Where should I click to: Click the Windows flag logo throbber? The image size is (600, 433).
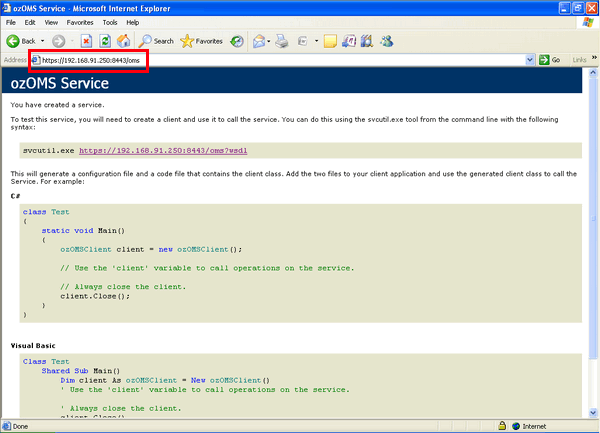tap(588, 22)
